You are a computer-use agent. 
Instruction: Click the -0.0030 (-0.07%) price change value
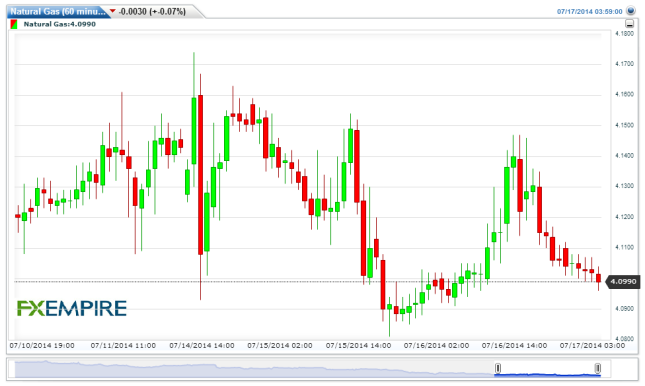pos(152,12)
